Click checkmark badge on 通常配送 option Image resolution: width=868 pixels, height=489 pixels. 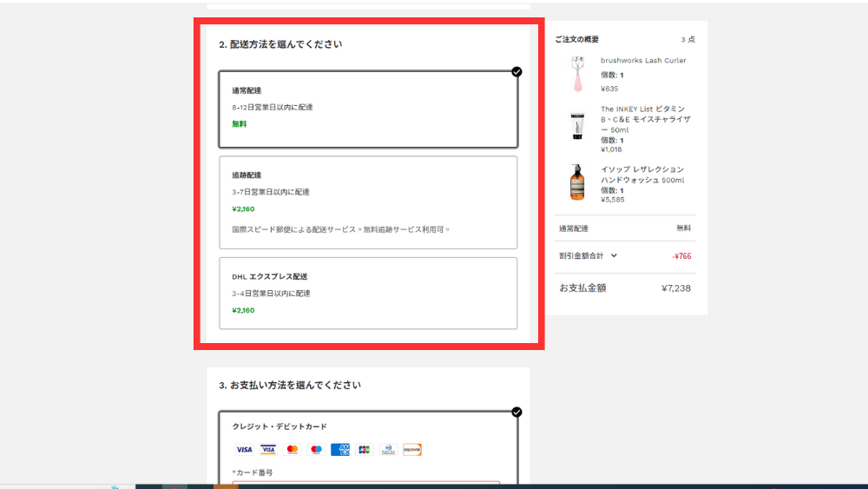tap(517, 72)
